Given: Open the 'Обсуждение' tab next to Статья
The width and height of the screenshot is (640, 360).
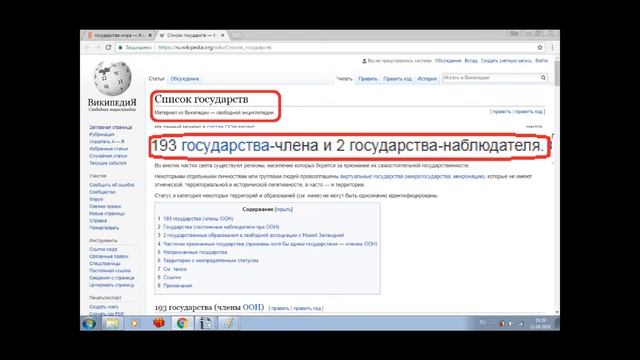Looking at the screenshot, I should (184, 79).
